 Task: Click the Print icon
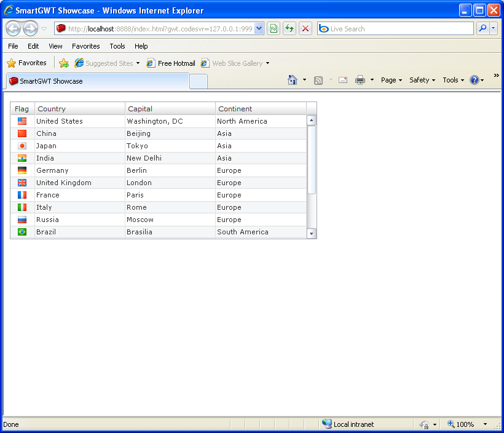pyautogui.click(x=360, y=80)
